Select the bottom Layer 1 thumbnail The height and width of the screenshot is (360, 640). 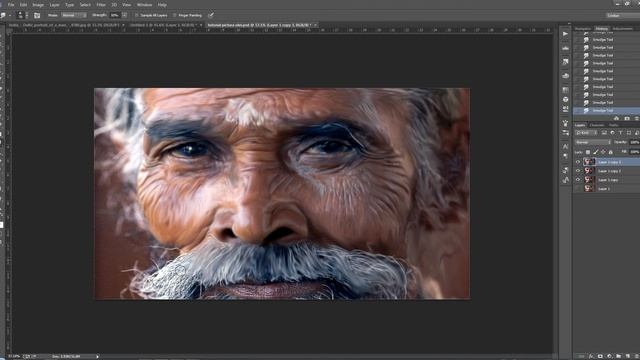[x=589, y=189]
